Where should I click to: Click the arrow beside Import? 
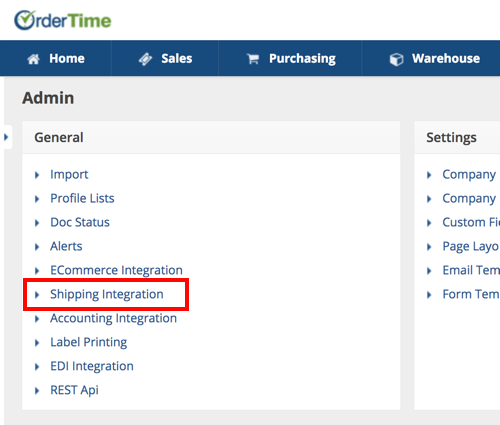[37, 175]
